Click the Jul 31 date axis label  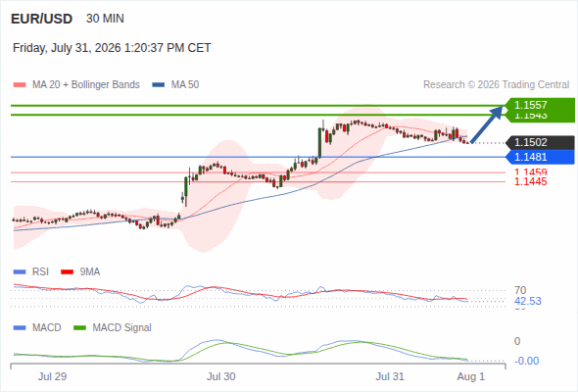coord(390,377)
